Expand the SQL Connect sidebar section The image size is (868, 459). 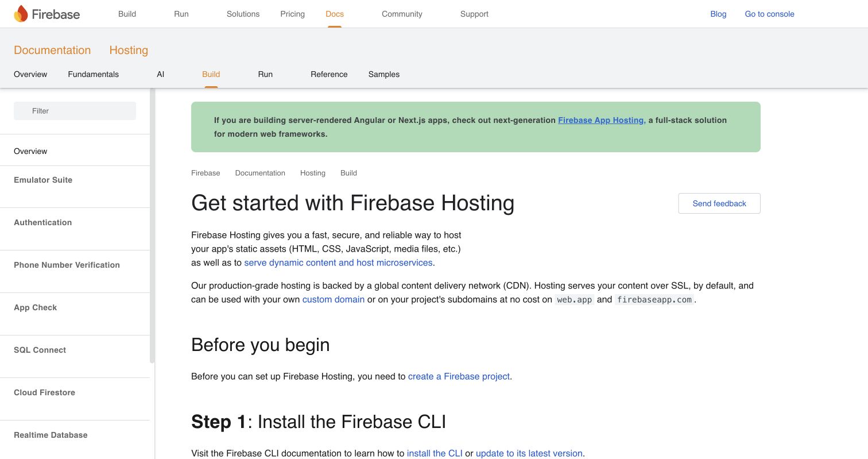pyautogui.click(x=40, y=350)
